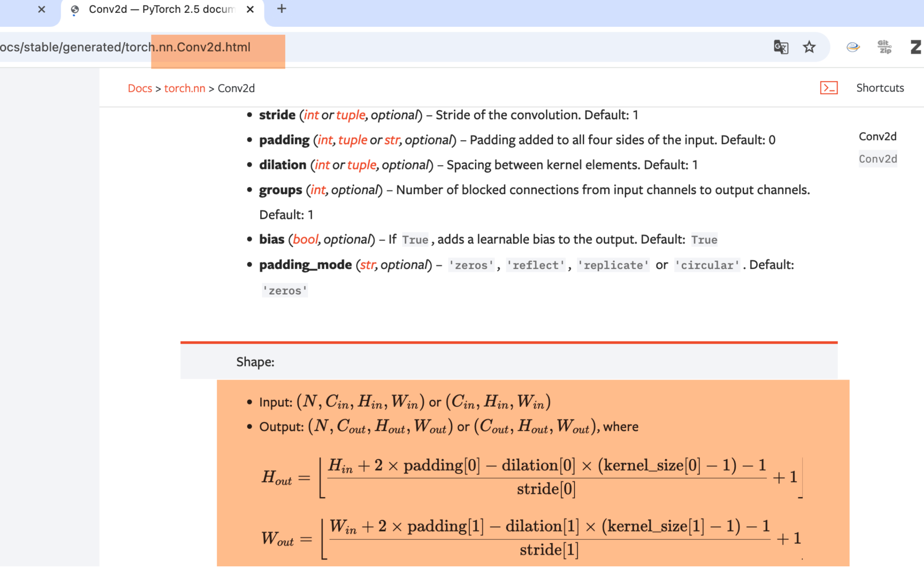Click the groups parameter name

pyautogui.click(x=281, y=190)
